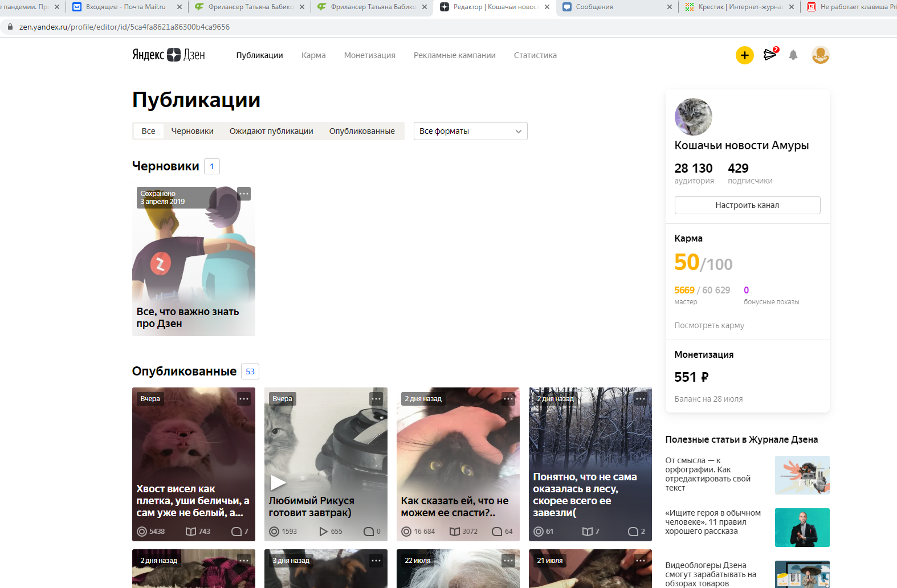Click the site lock icon in address bar

(10, 27)
